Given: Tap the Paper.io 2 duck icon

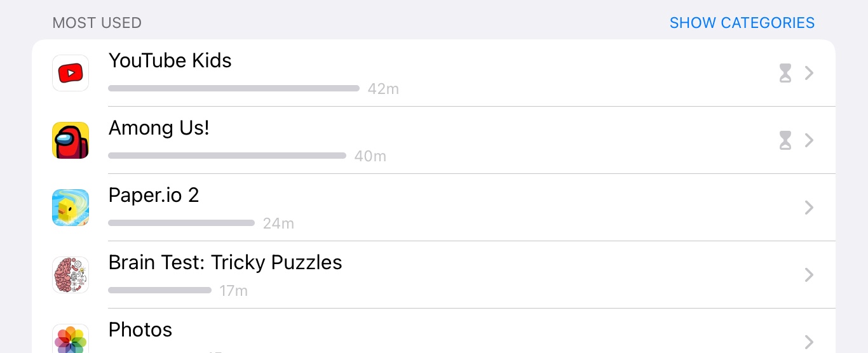Looking at the screenshot, I should [71, 208].
